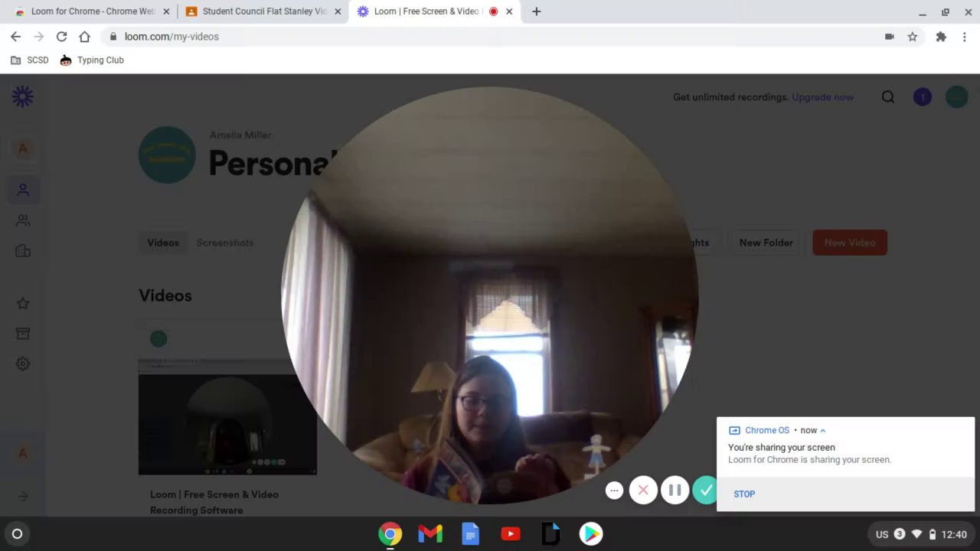
Task: Open the status tray showing 12:40
Action: point(922,534)
